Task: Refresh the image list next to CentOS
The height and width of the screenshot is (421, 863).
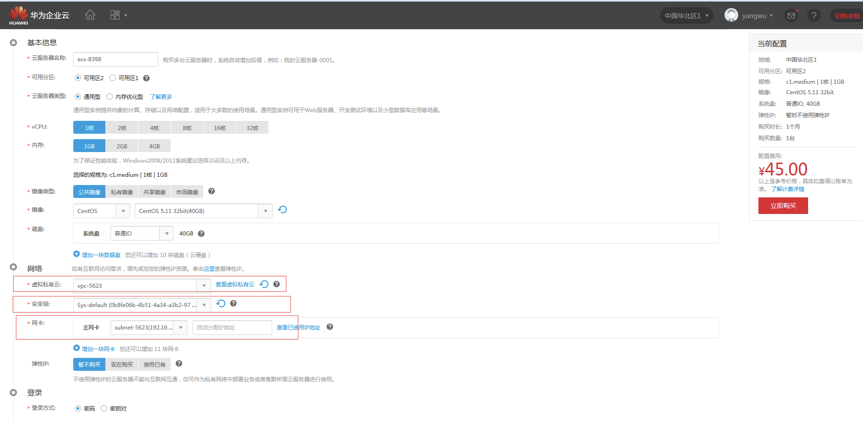Action: point(283,210)
